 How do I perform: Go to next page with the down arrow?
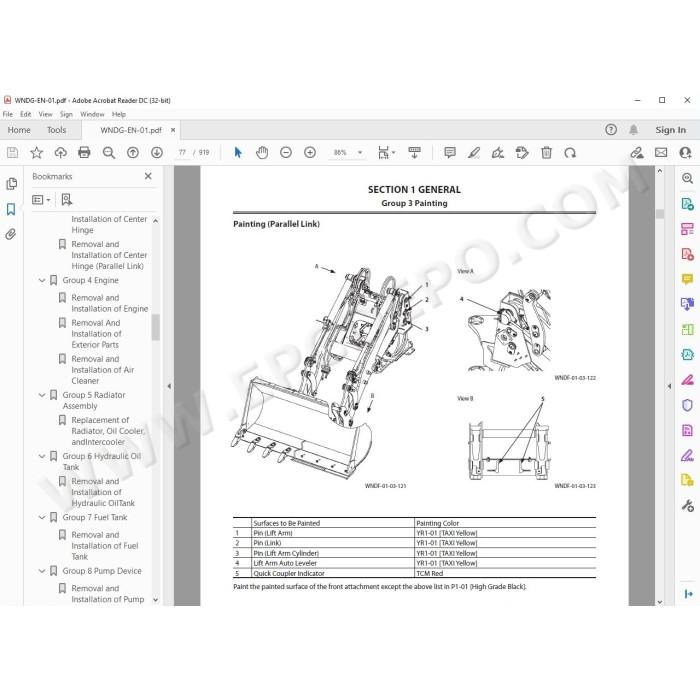(x=157, y=153)
